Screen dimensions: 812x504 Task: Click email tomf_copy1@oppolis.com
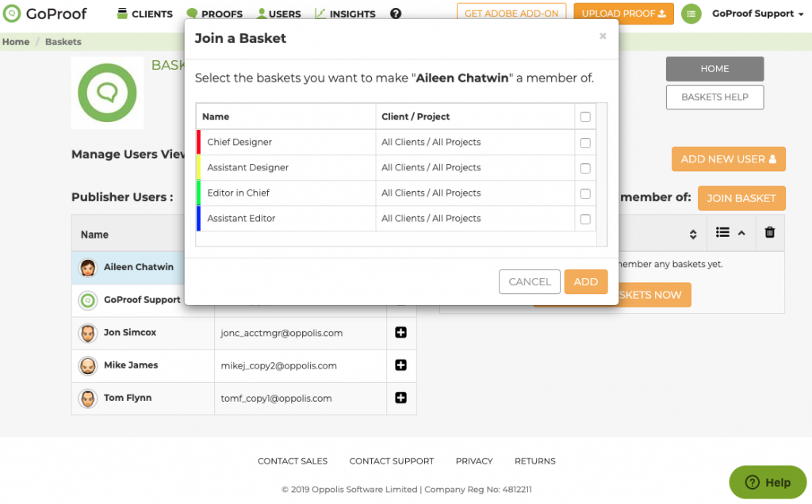pos(276,399)
